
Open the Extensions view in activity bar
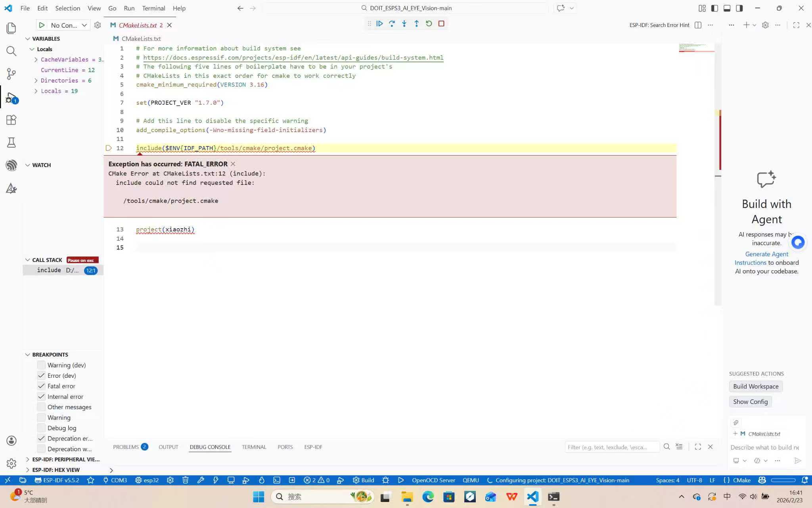(x=11, y=120)
